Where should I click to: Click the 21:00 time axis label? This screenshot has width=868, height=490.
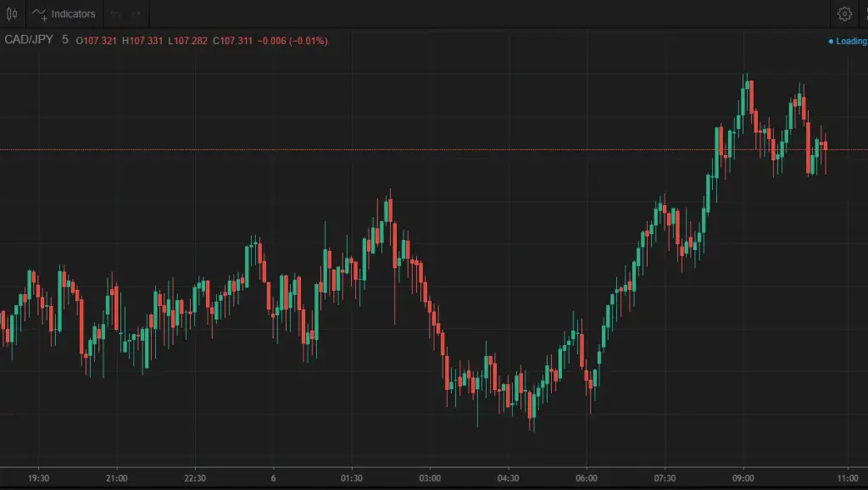[117, 478]
